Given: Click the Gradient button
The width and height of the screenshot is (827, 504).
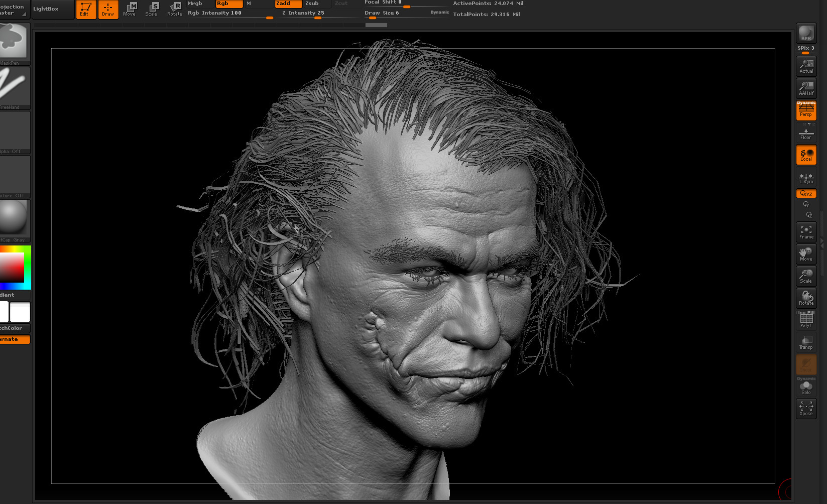Looking at the screenshot, I should (14, 295).
